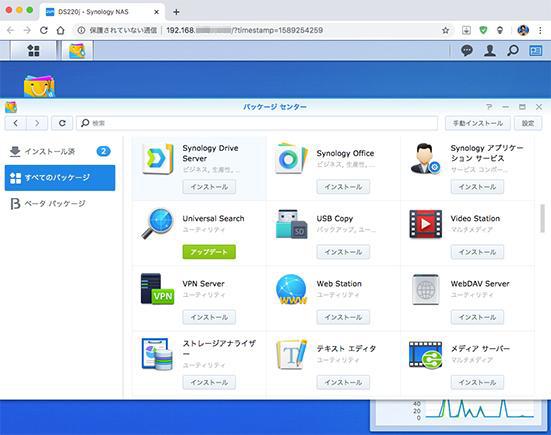Screen dimensions: 551x435
Task: Click the Video Station icon
Action: click(426, 224)
